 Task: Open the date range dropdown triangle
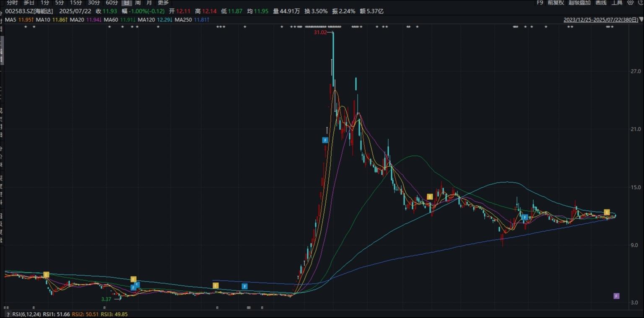641,19
